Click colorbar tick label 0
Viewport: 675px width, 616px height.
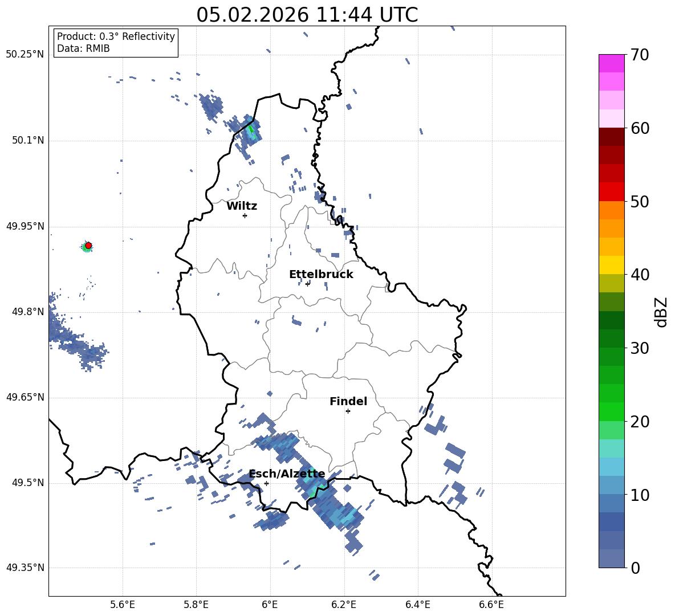coord(635,568)
